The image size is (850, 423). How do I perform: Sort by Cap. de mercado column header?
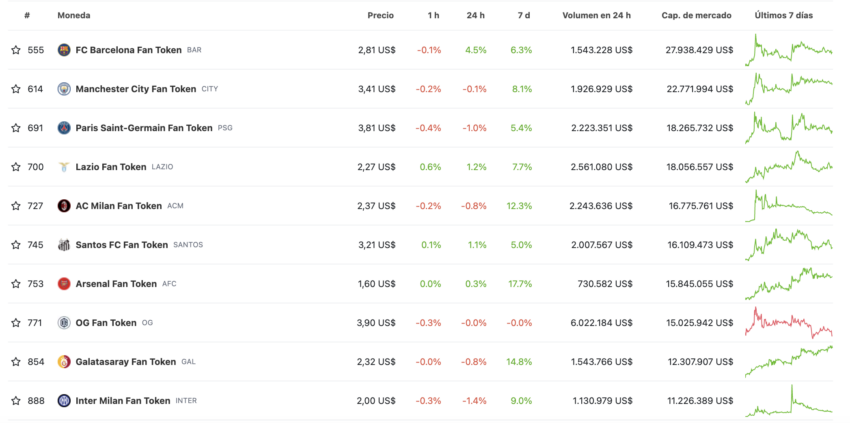[696, 16]
